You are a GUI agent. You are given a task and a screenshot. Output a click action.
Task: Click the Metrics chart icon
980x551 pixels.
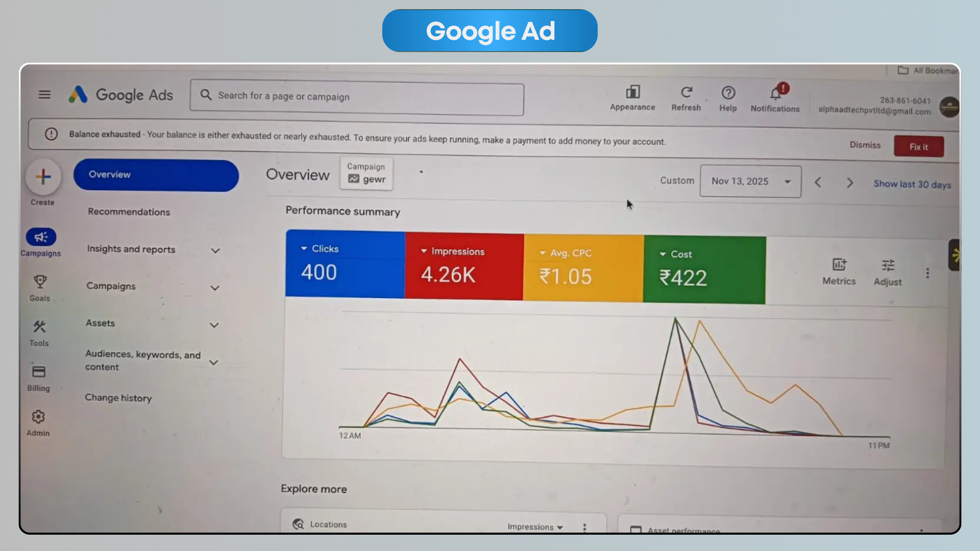[839, 265]
